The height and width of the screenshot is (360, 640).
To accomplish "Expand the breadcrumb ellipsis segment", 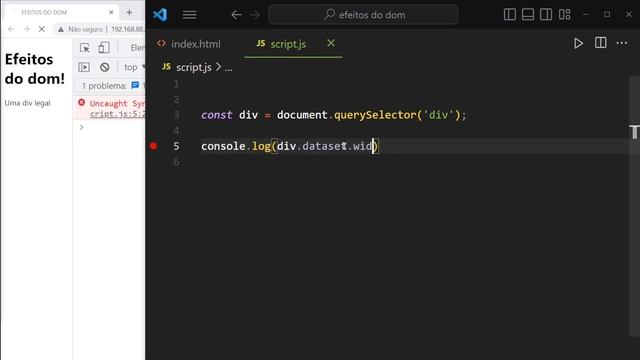I will point(229,68).
